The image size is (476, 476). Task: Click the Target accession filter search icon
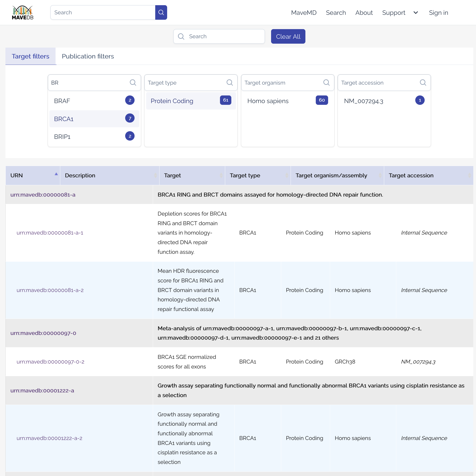(x=423, y=83)
